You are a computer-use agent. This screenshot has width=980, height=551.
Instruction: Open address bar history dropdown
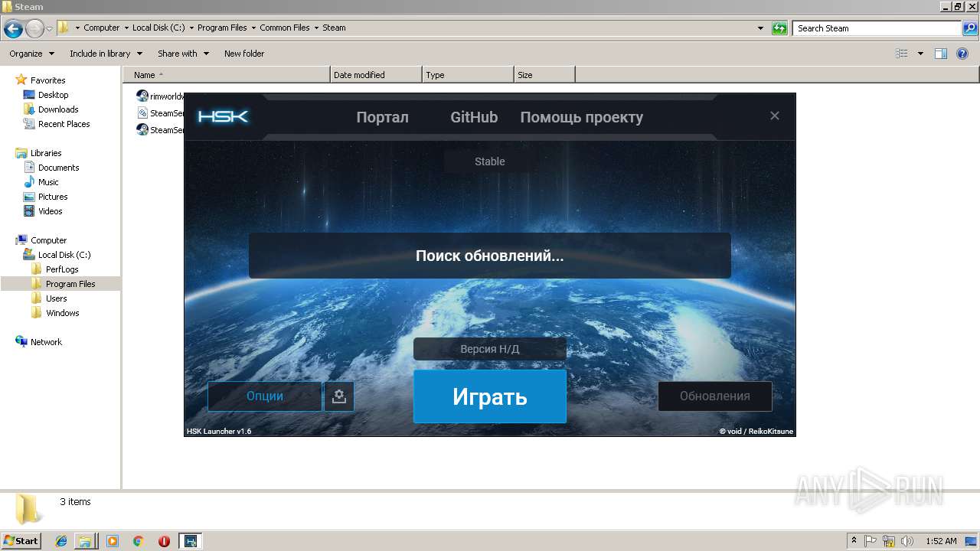(760, 28)
